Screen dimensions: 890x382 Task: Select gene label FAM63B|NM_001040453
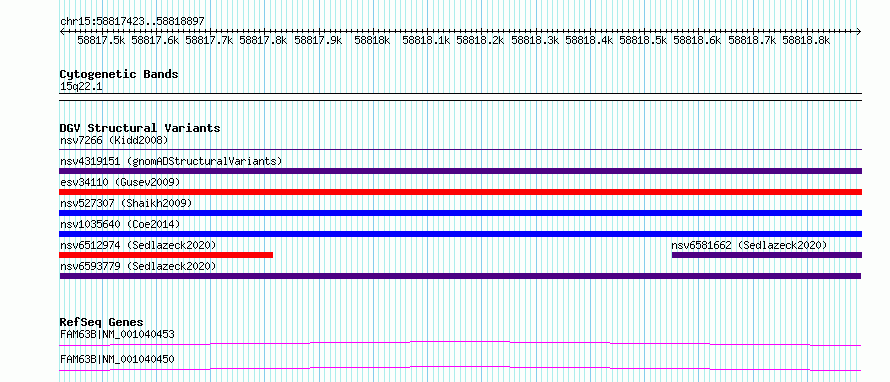117,334
